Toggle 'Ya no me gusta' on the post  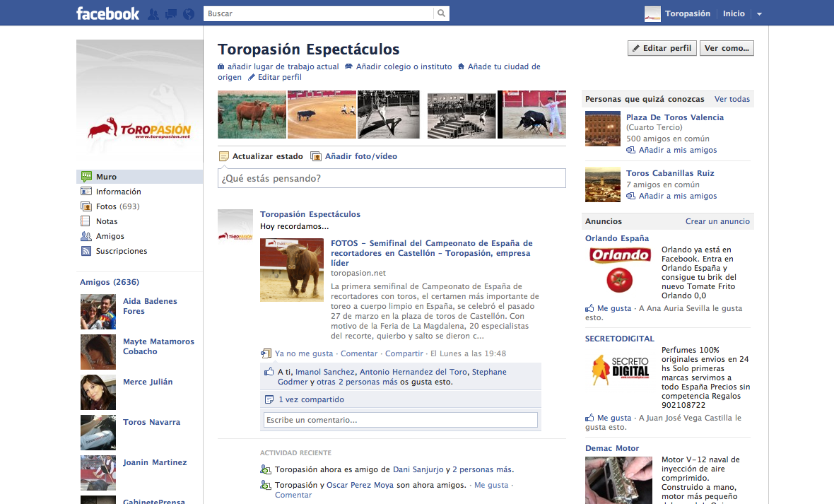[x=303, y=353]
